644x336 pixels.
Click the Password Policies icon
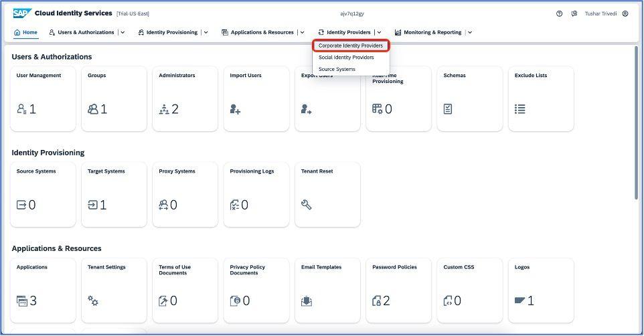click(x=377, y=301)
